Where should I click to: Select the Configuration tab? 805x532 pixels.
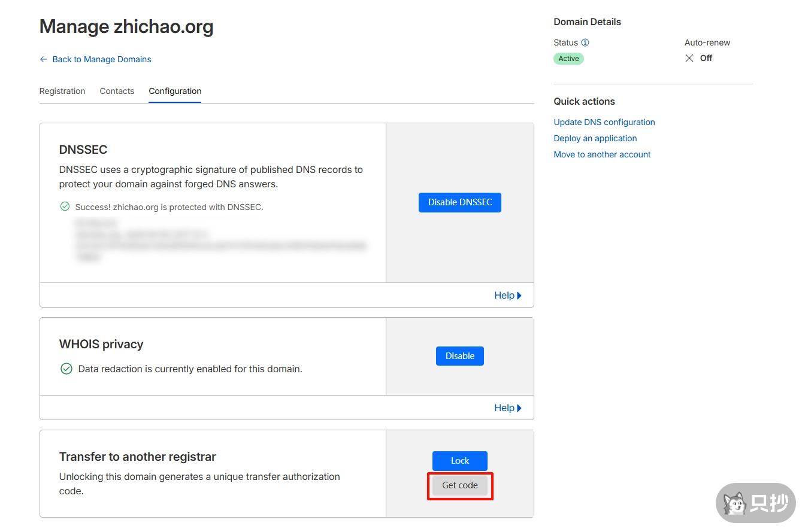click(x=175, y=91)
